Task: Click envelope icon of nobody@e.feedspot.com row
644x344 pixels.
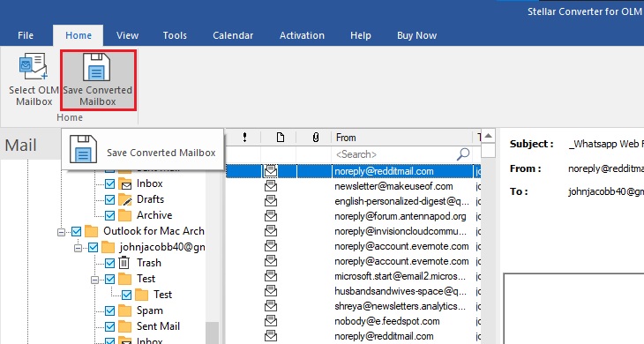Action: (271, 321)
